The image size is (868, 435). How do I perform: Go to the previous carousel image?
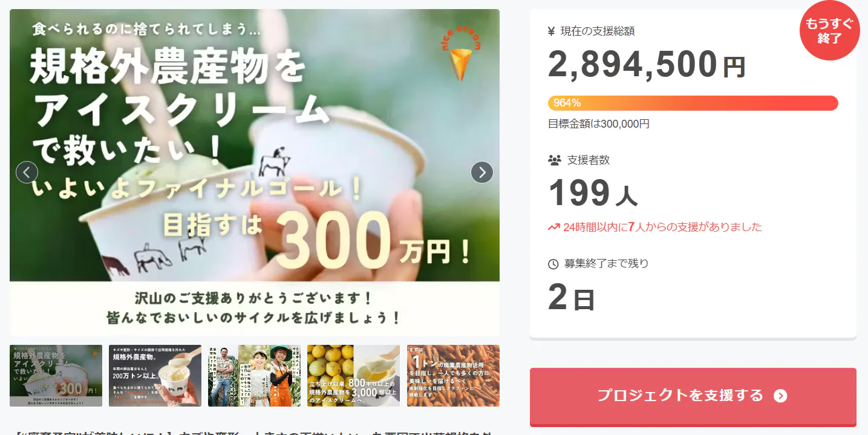coord(27,172)
